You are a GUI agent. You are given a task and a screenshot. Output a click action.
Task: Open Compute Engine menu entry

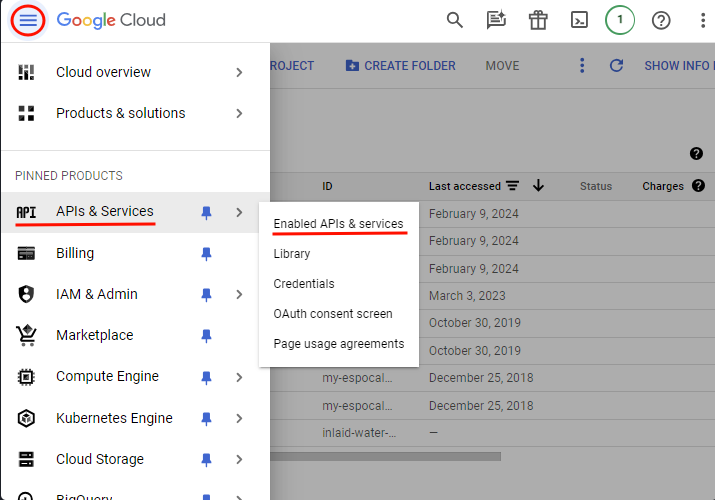click(x=107, y=376)
